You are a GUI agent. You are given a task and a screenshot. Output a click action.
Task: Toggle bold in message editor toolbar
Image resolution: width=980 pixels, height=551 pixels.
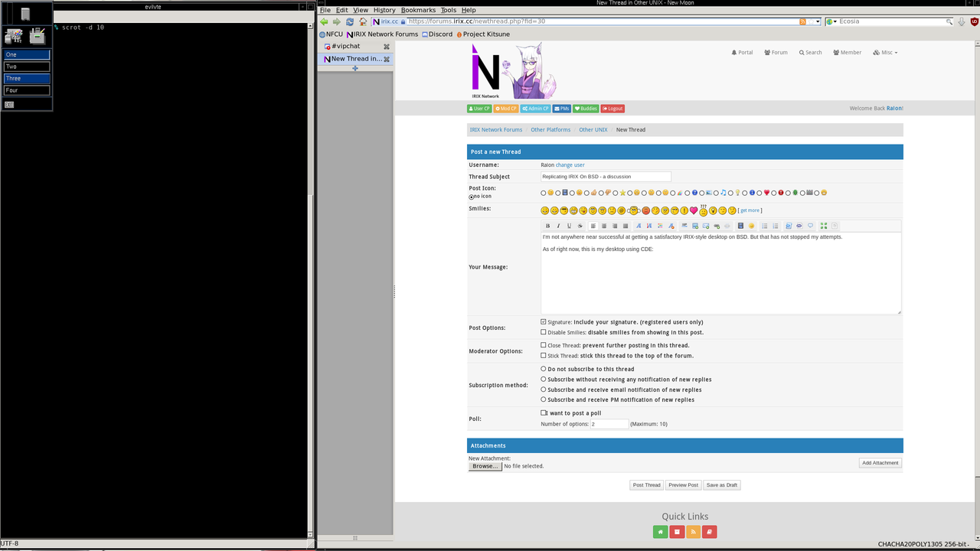click(547, 226)
